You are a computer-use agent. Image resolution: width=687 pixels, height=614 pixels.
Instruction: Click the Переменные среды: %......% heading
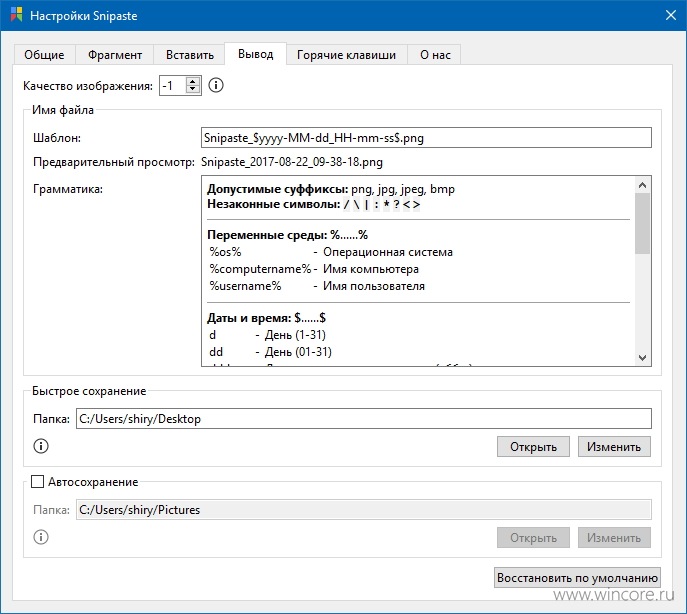(287, 235)
